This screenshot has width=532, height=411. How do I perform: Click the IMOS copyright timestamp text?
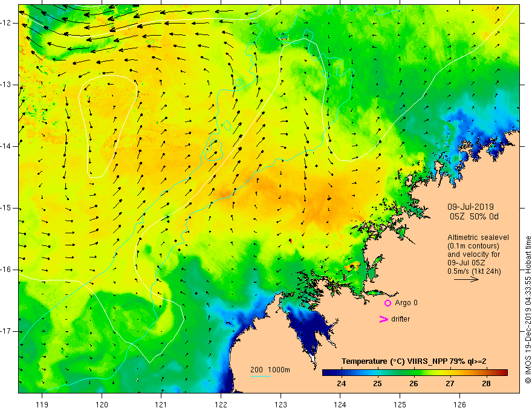point(528,309)
